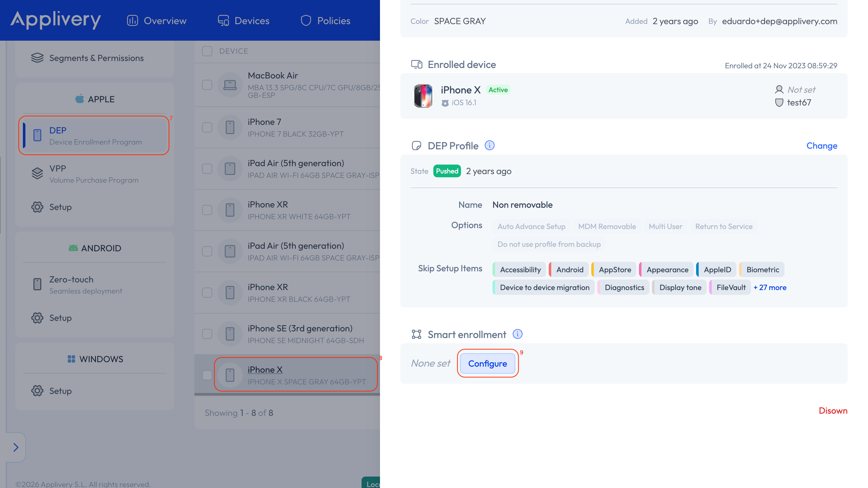Select the VPP Volume Purchase Program icon
868x488 pixels.
click(x=37, y=173)
